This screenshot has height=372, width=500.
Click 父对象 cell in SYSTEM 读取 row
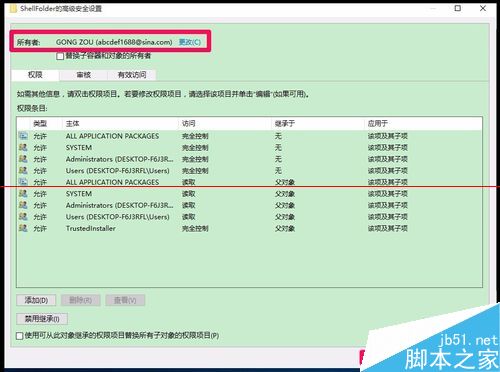[285, 194]
